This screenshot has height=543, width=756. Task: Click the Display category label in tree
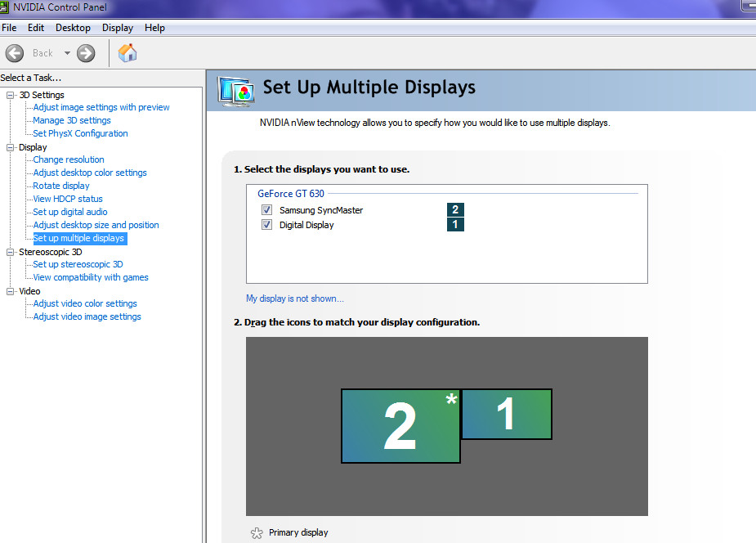pos(33,147)
